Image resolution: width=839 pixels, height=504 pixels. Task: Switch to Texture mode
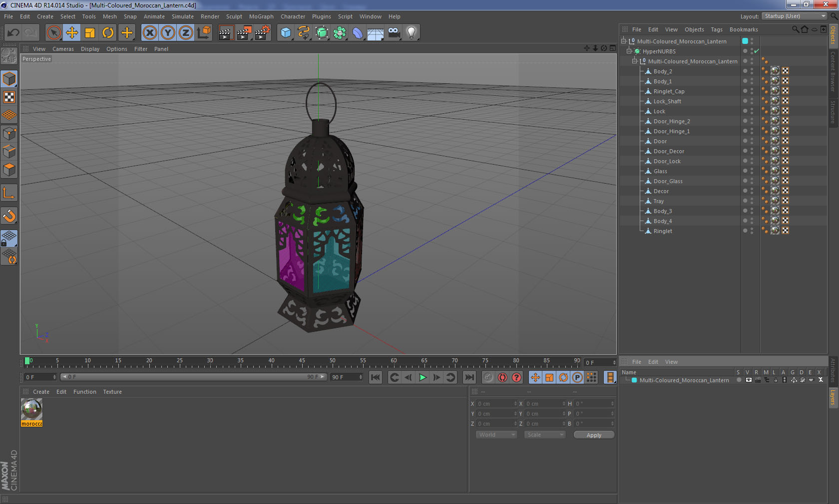[x=9, y=97]
